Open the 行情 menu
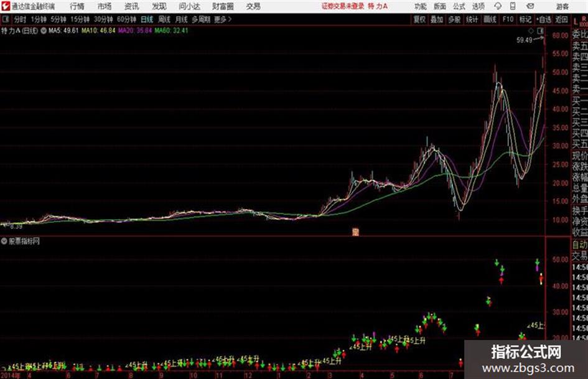The width and height of the screenshot is (588, 379). (x=77, y=6)
